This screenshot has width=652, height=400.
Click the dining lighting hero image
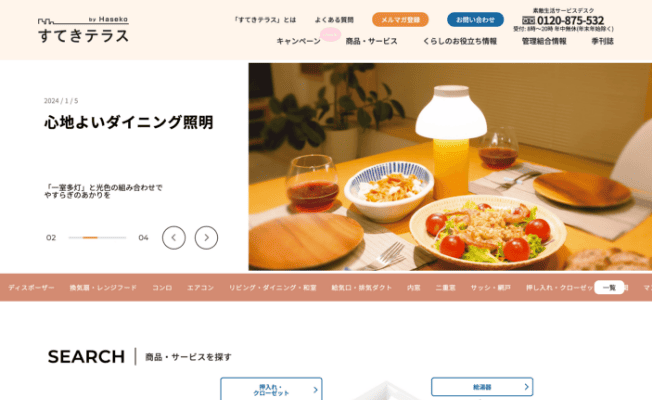(x=450, y=167)
